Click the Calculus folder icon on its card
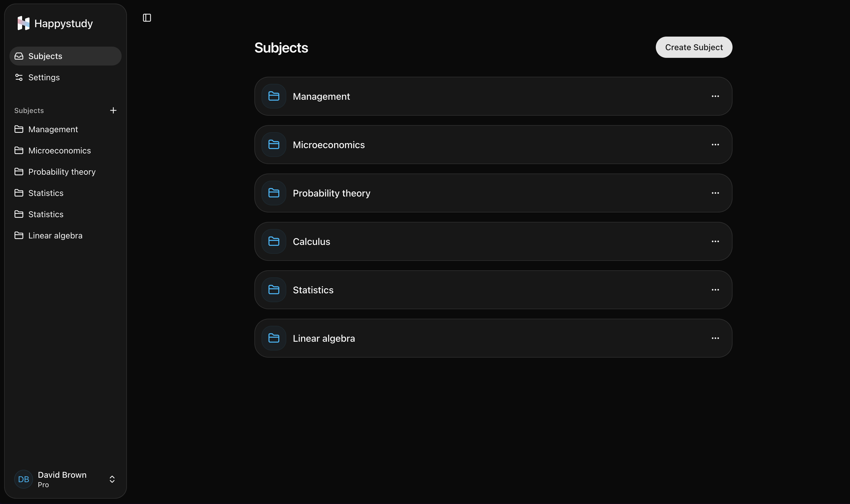This screenshot has width=850, height=504. click(x=273, y=241)
